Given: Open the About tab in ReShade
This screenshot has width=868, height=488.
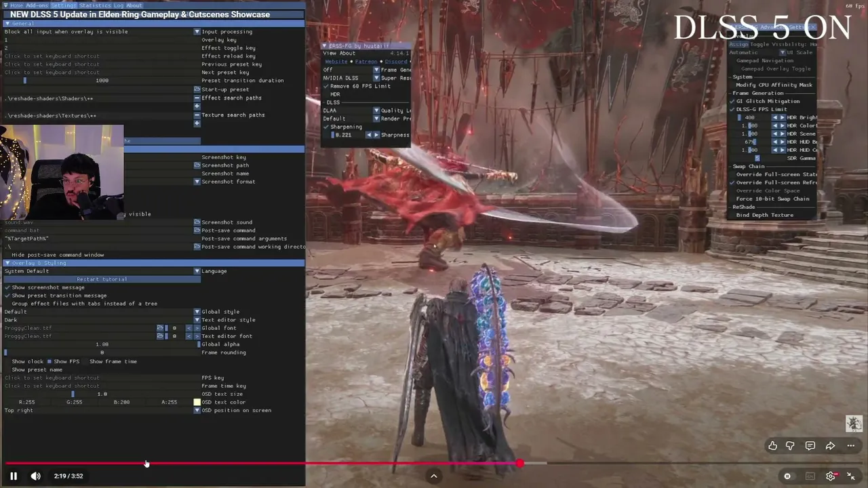Looking at the screenshot, I should click(134, 5).
